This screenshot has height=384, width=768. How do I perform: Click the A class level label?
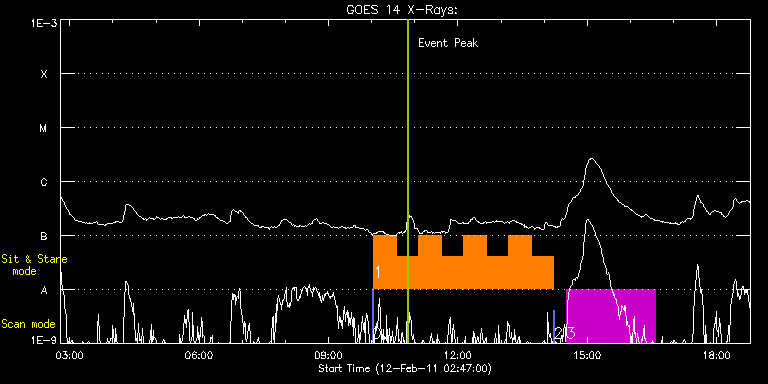pyautogui.click(x=44, y=290)
